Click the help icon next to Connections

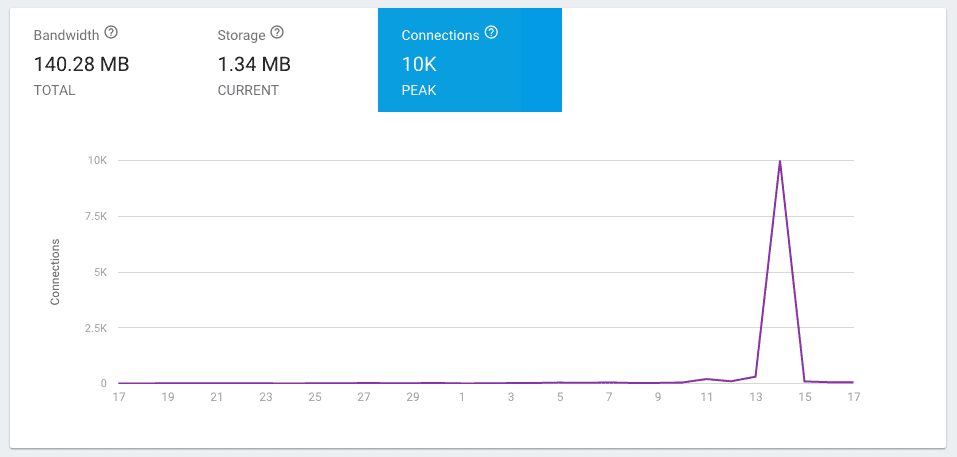(491, 33)
